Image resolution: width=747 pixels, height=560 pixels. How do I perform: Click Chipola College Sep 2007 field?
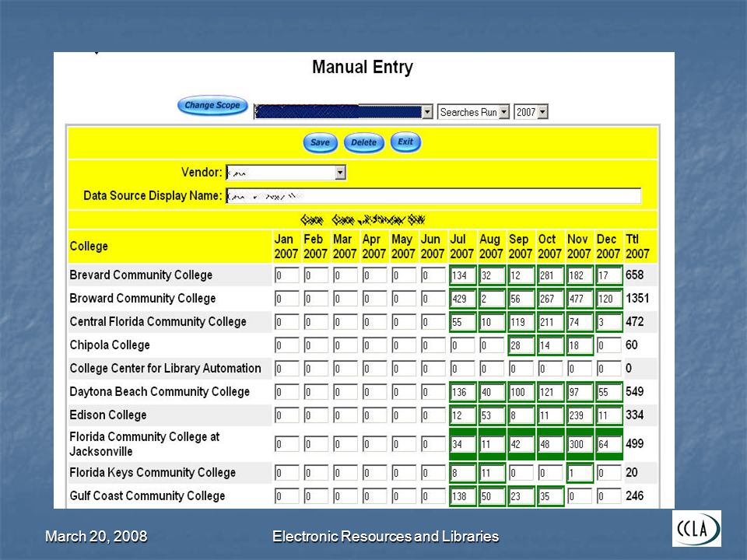[521, 345]
